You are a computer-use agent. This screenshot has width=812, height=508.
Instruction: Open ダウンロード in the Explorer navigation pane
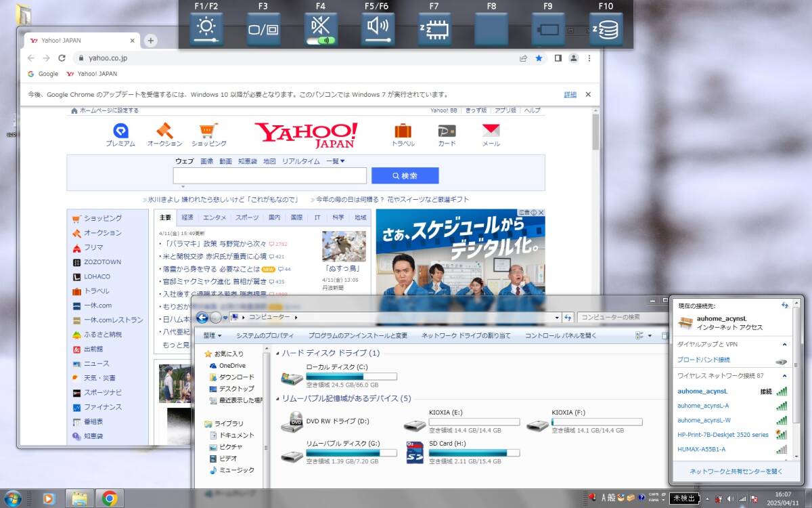coord(231,377)
